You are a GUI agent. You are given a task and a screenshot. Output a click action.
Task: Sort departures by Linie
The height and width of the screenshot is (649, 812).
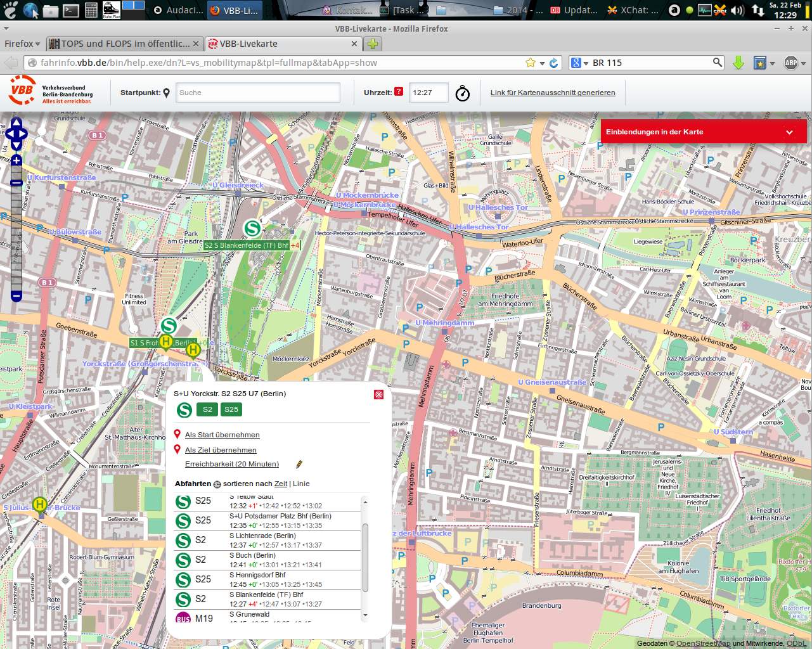[301, 484]
